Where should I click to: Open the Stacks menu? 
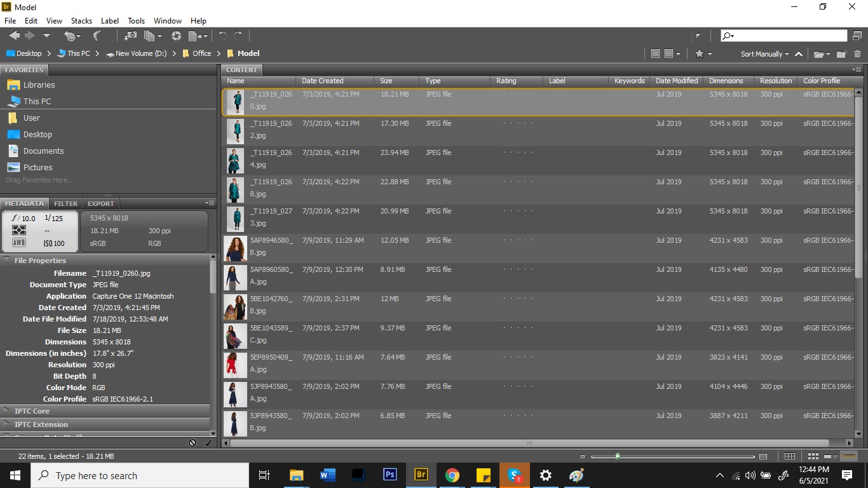[x=81, y=21]
